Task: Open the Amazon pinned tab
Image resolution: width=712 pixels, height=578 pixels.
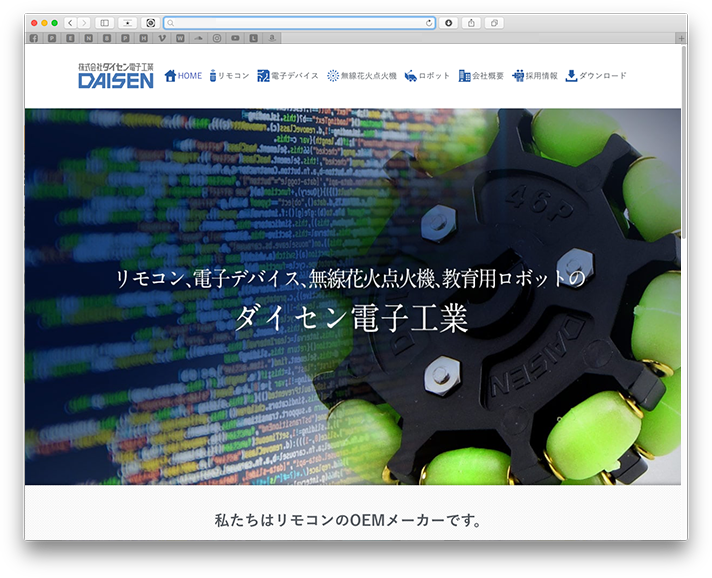Action: click(272, 39)
